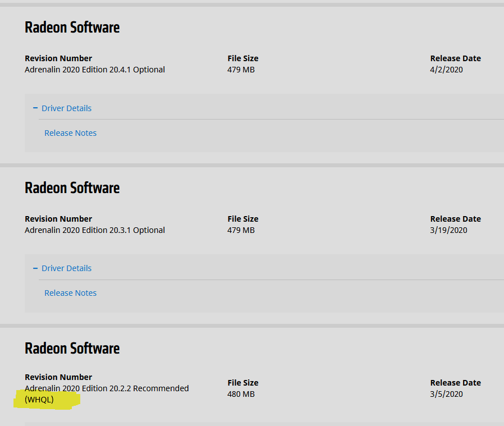
Task: Click the 479 MB file size for 20.3.1
Action: tap(241, 230)
